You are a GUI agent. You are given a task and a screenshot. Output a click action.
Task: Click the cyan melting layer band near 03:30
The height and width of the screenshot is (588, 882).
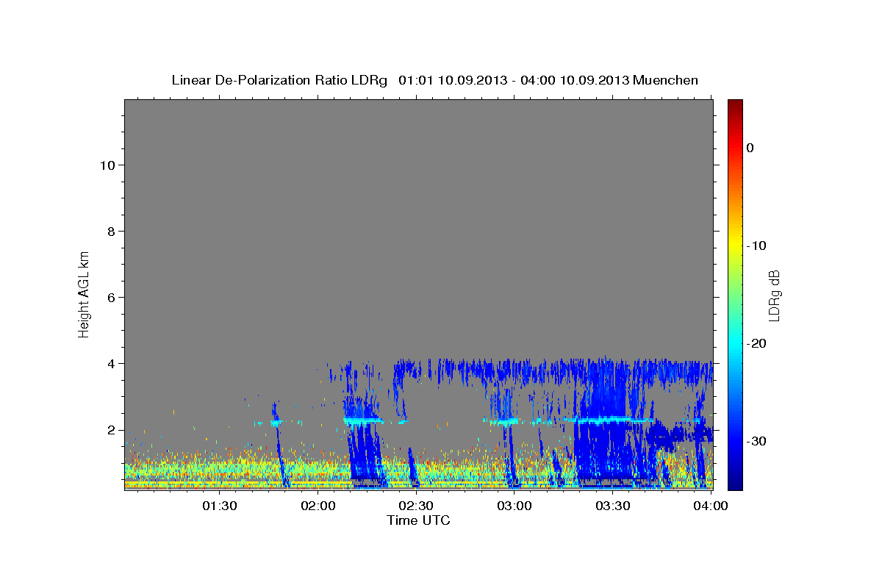(609, 420)
